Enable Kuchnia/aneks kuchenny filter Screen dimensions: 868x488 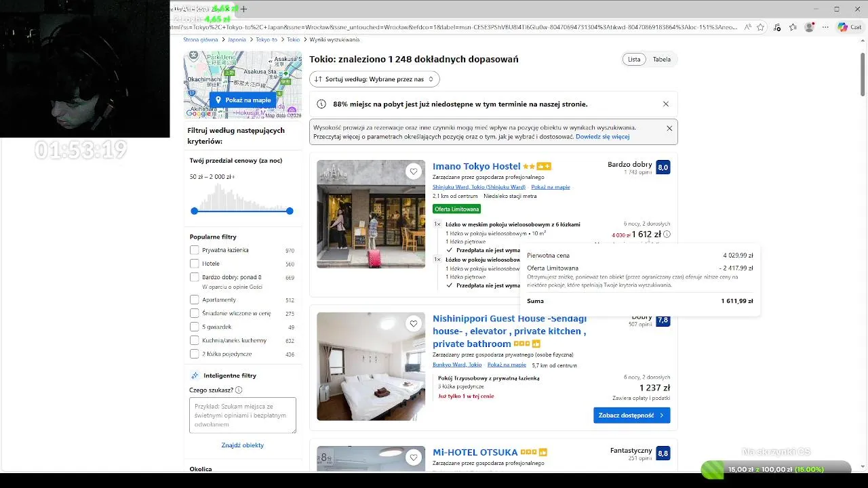(195, 340)
